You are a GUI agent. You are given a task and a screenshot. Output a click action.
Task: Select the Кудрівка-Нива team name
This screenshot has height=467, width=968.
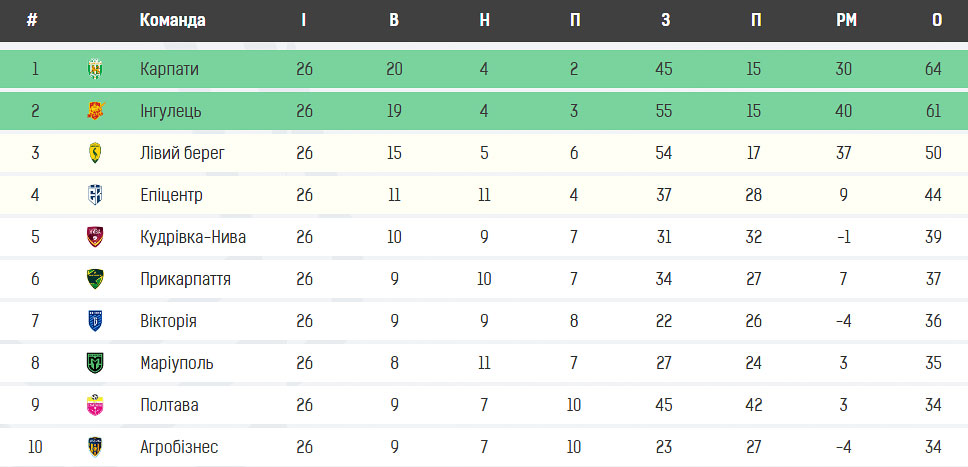[193, 237]
